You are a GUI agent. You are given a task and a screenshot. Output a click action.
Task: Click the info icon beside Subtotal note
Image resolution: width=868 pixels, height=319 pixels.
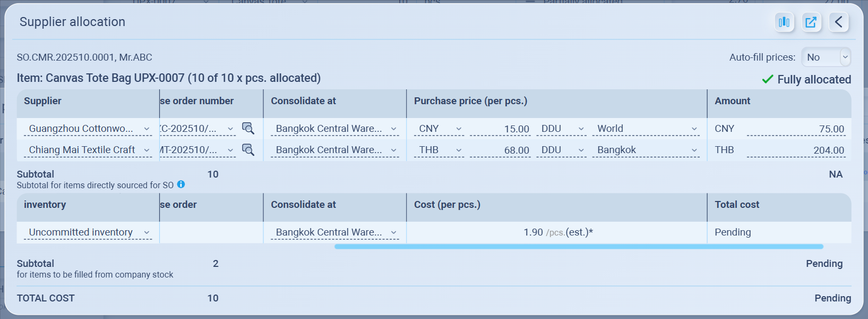coord(181,184)
